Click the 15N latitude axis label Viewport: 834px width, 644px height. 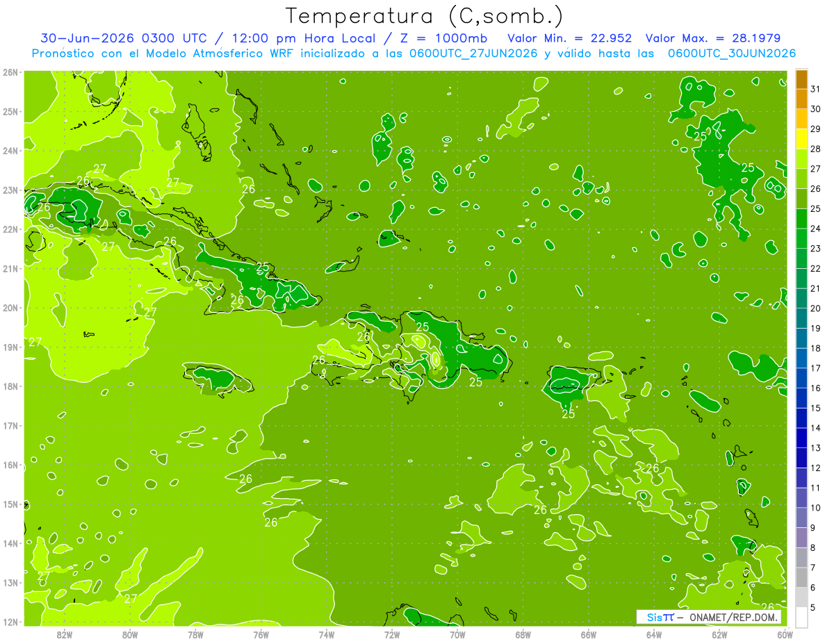pyautogui.click(x=10, y=504)
